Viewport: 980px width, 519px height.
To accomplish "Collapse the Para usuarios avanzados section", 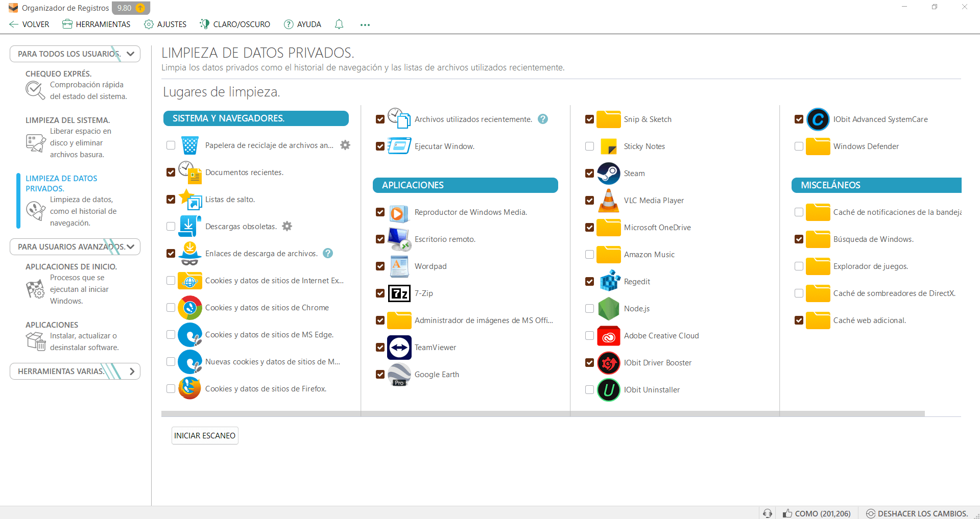I will click(x=75, y=246).
